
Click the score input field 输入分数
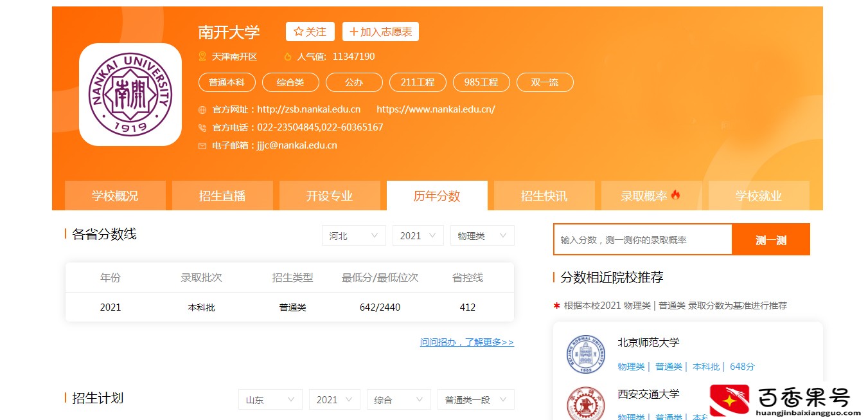click(x=642, y=239)
